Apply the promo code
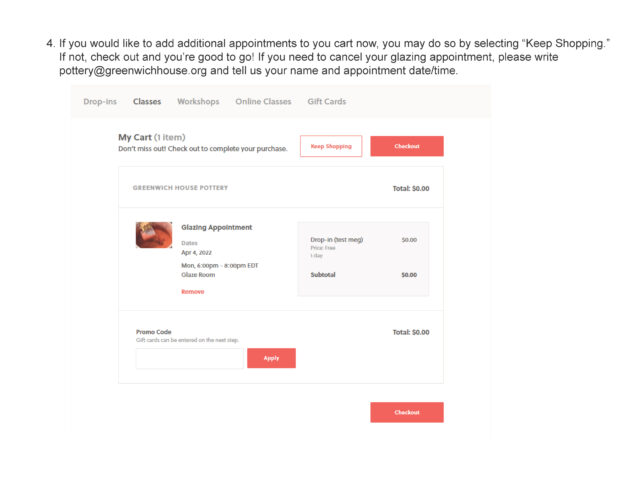This screenshot has height=495, width=640. pyautogui.click(x=271, y=358)
